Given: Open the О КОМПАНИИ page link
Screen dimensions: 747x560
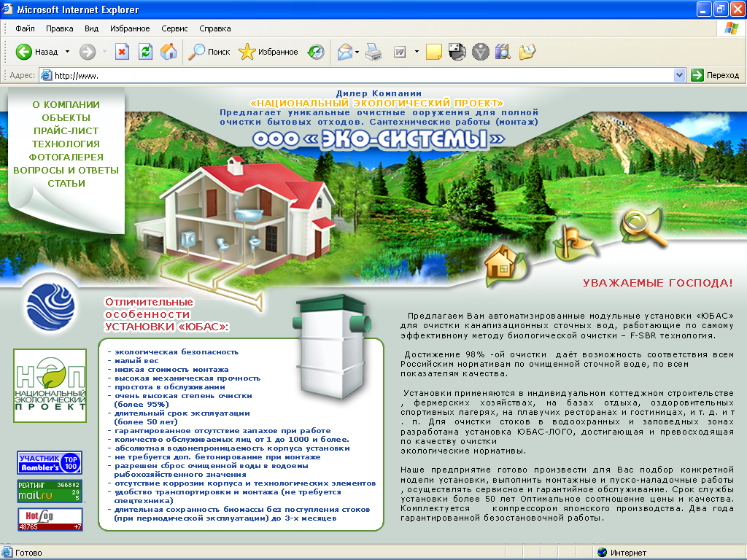Looking at the screenshot, I should pos(66,104).
